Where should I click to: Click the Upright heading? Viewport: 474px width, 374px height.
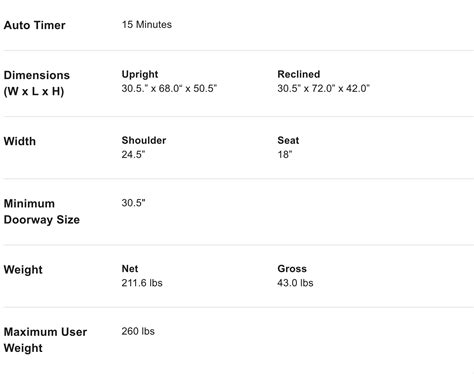coord(140,74)
